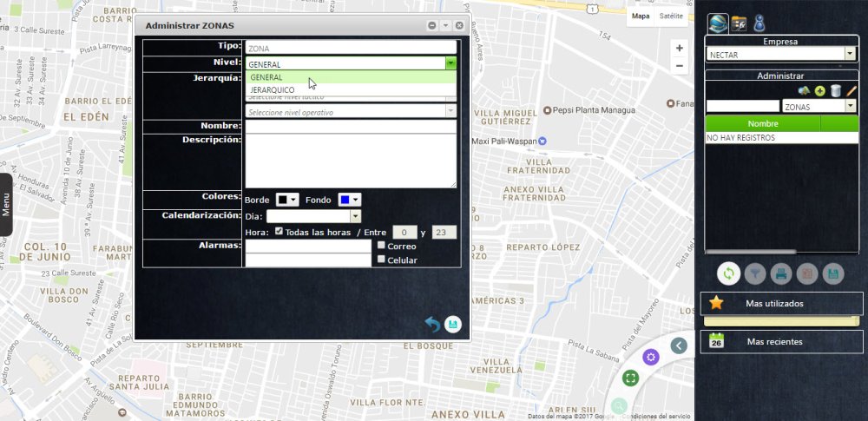Open the blue user tab icon
This screenshot has width=868, height=421.
pos(759,23)
